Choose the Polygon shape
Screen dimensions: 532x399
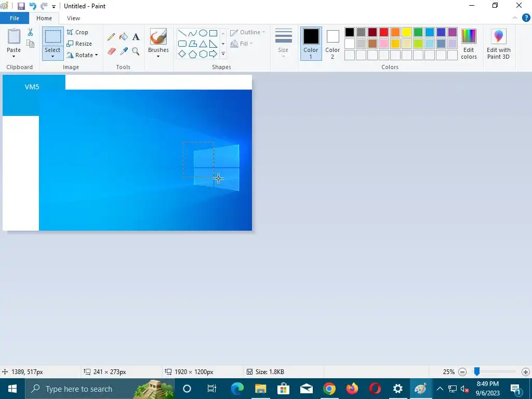[x=193, y=44]
